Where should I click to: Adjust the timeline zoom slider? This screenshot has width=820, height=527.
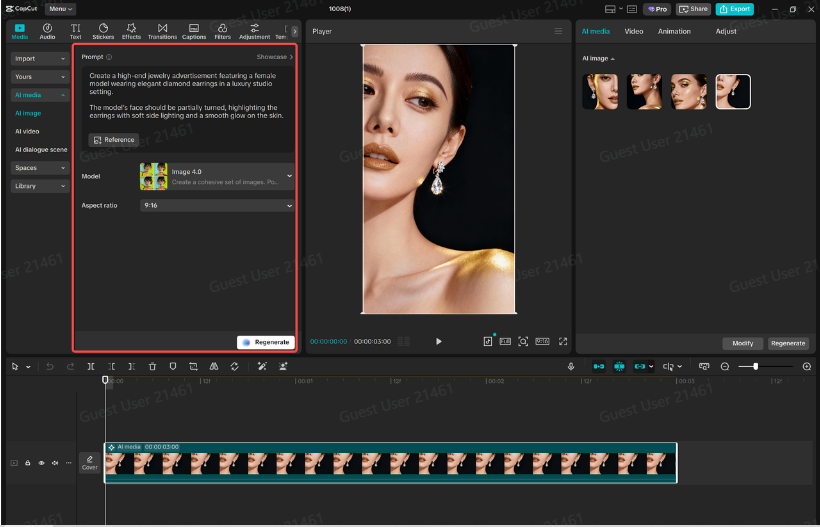756,367
